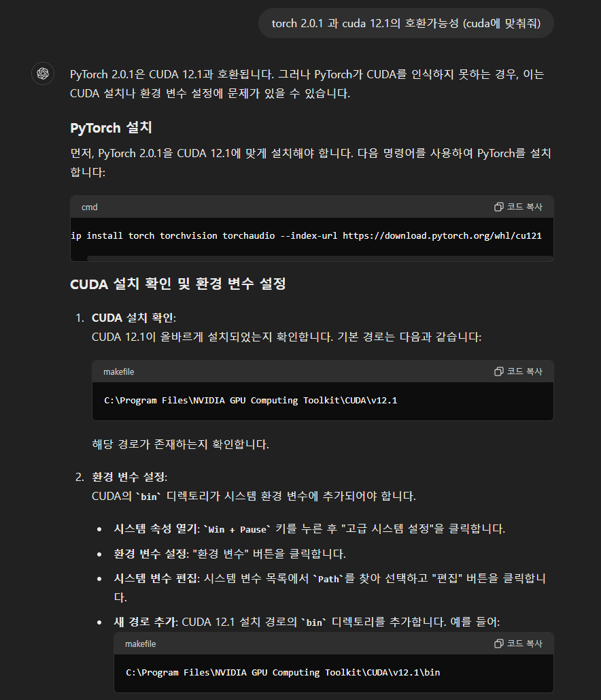Copy the cmd pip install code block
The width and height of the screenshot is (601, 700).
pos(518,207)
